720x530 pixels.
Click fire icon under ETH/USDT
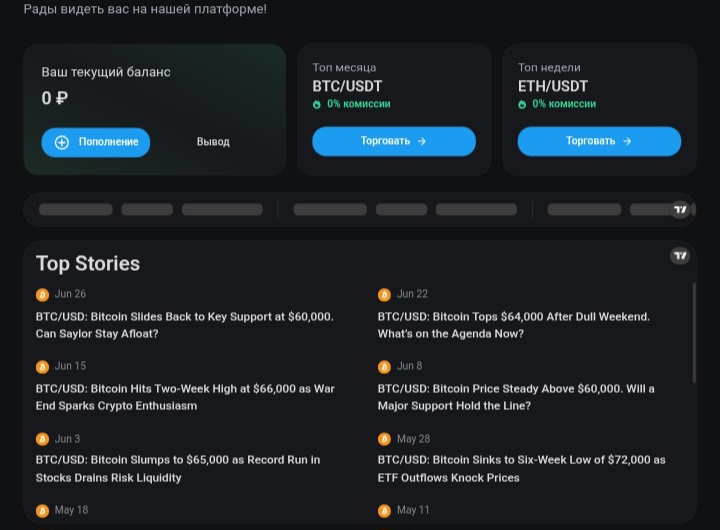522,104
